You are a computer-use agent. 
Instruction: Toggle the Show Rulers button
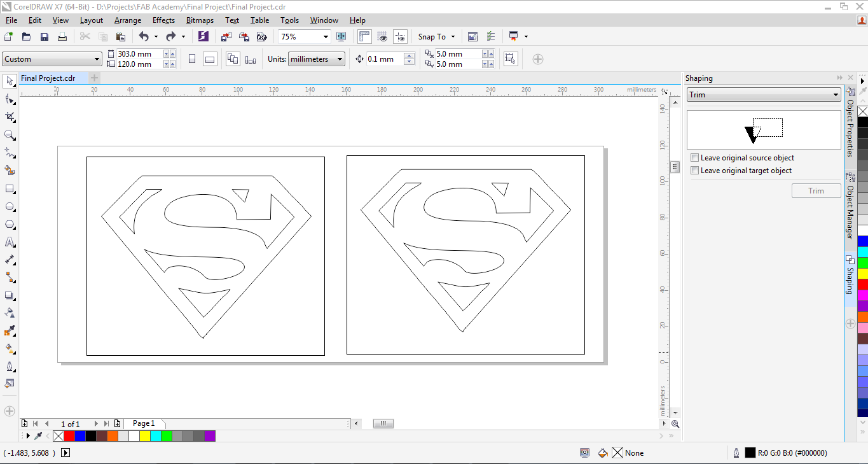[x=364, y=36]
